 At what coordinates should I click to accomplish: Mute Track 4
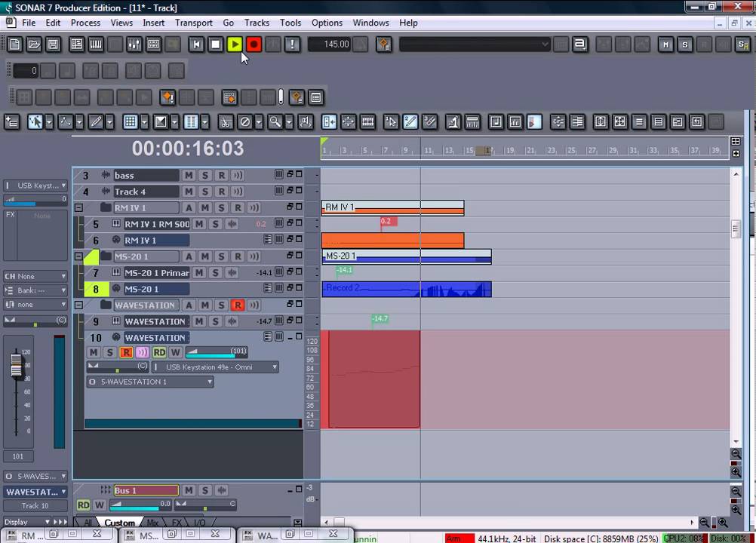(189, 192)
